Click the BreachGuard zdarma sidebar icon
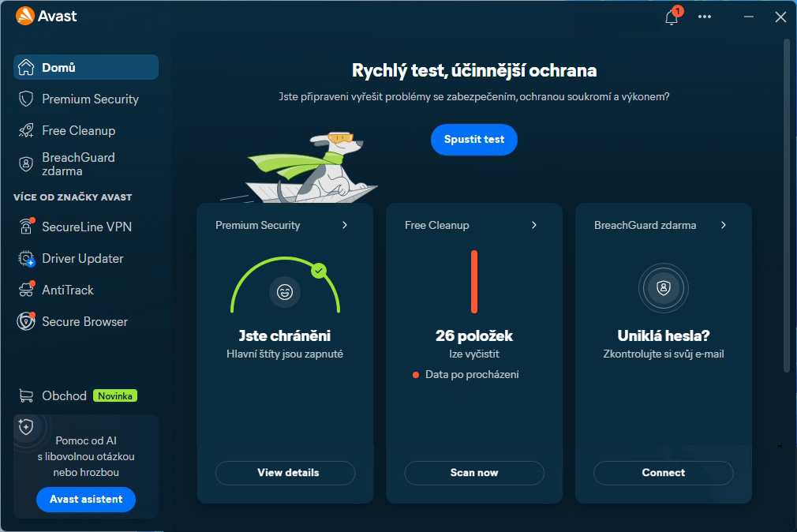 point(26,163)
